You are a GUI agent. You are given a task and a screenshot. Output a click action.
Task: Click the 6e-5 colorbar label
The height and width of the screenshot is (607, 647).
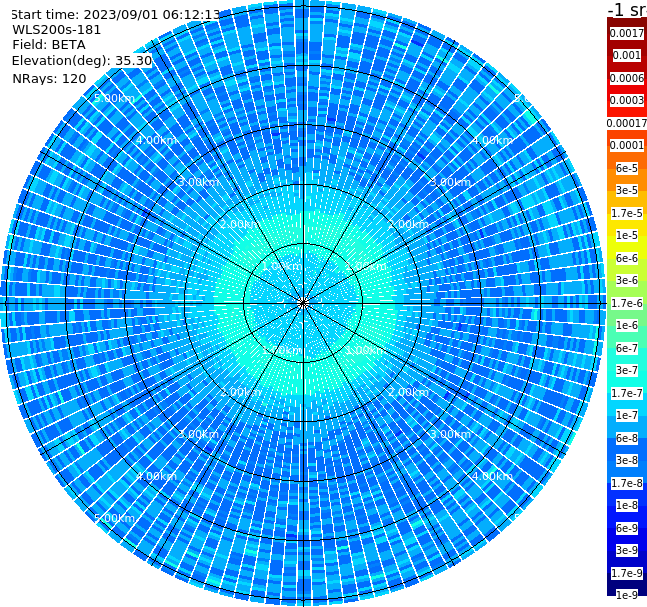[x=627, y=168]
